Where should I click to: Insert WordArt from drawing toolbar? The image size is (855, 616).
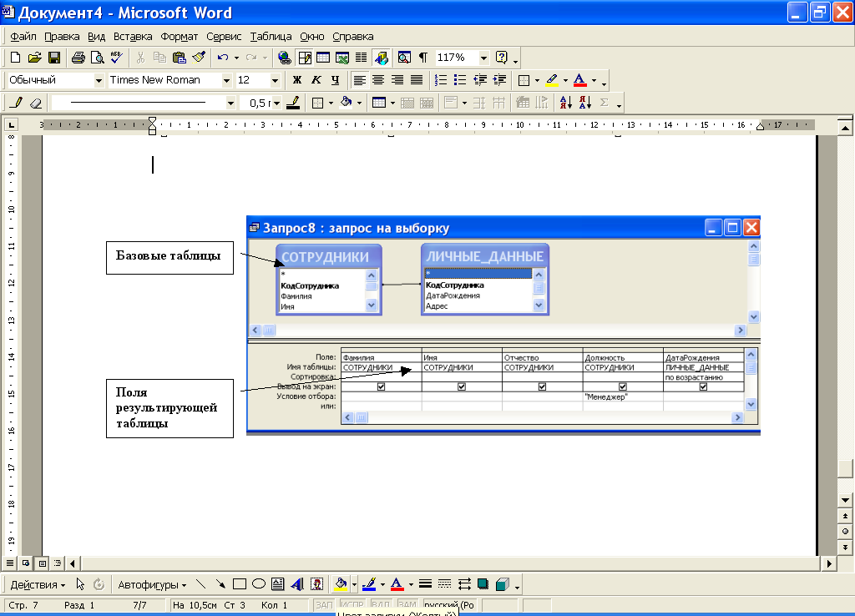[x=296, y=584]
